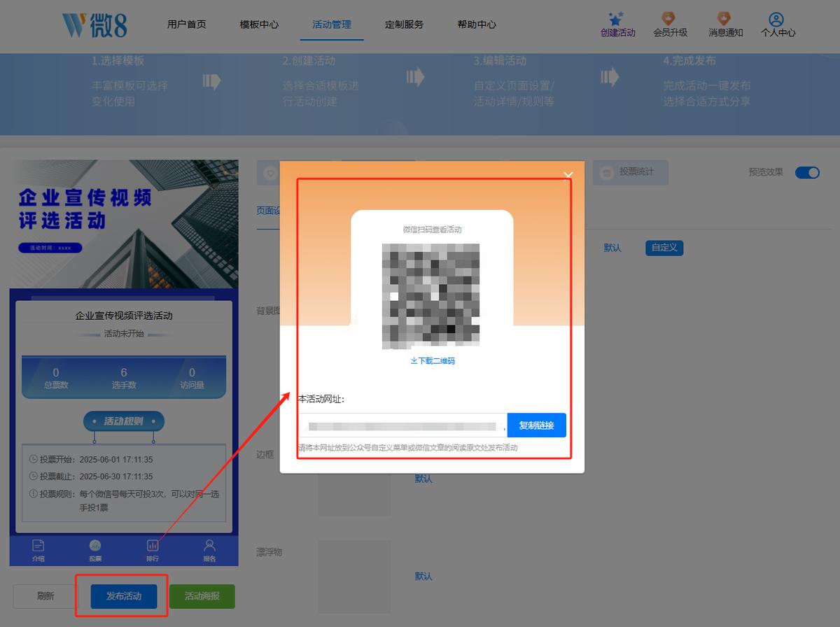
Task: Click the 投票统计 button
Action: (631, 172)
